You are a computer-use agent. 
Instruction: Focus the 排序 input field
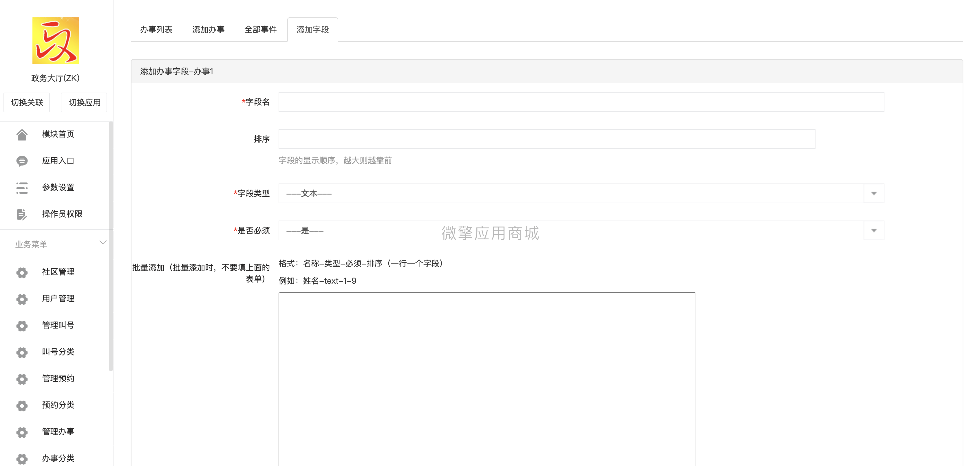tap(547, 139)
